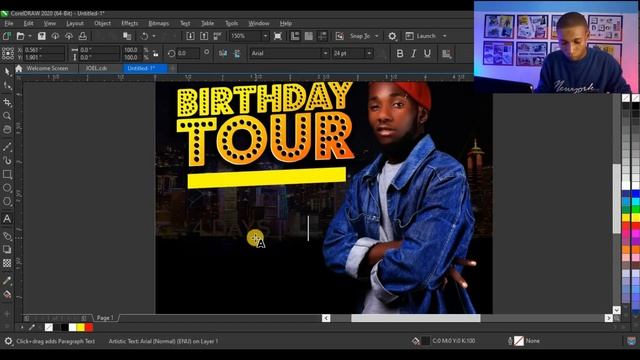Expand the Launch dropdown arrow
Viewport: 640px width, 360px height.
(x=444, y=36)
